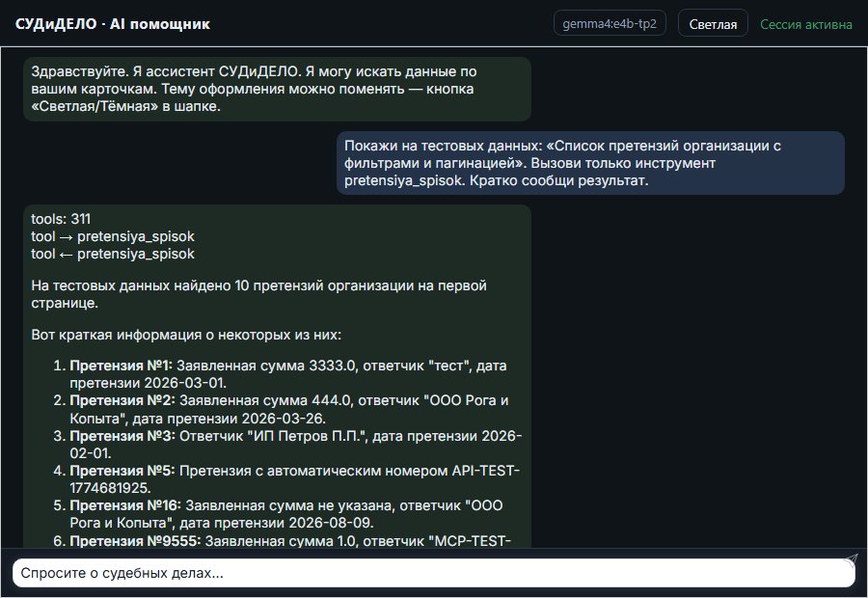Click the Сессия активна status label

tap(805, 24)
